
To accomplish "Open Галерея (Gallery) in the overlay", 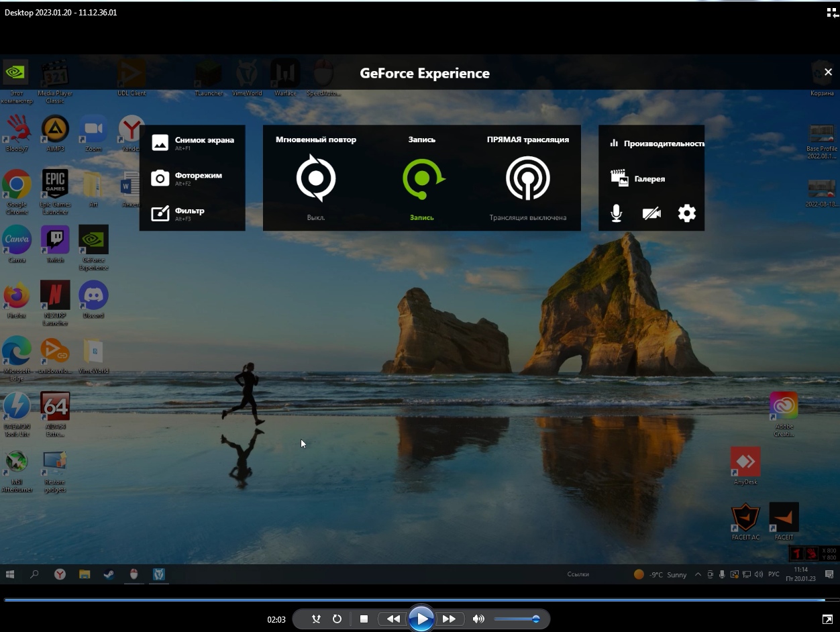I will (638, 178).
